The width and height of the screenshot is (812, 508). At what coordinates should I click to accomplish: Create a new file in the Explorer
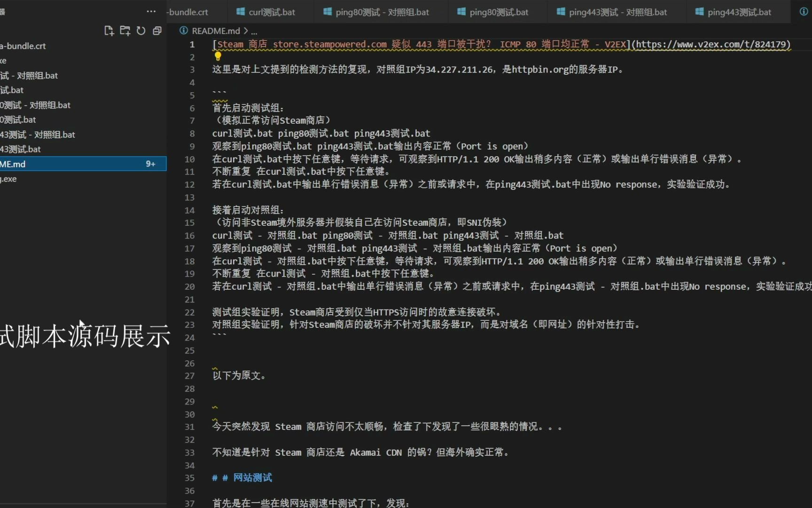pyautogui.click(x=109, y=31)
